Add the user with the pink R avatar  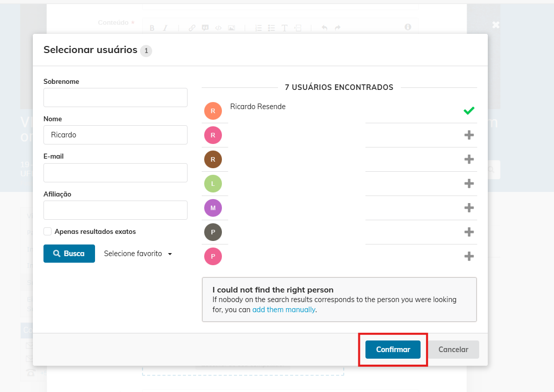[x=469, y=135]
